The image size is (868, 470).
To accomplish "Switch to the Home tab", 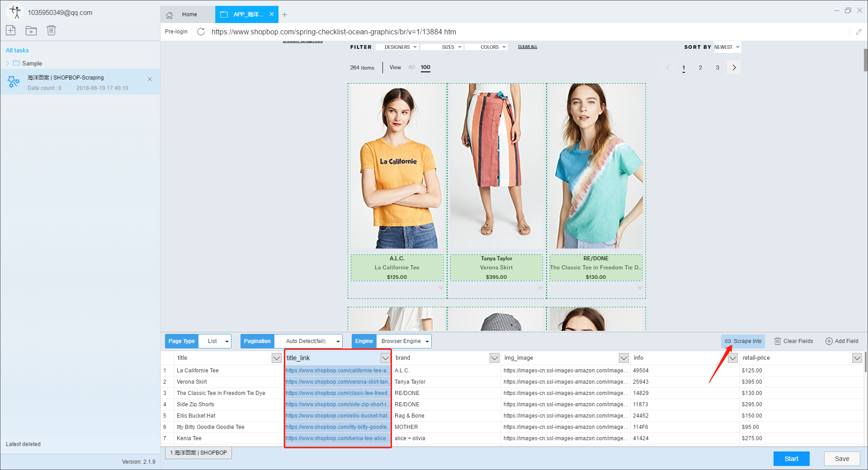I will click(188, 14).
